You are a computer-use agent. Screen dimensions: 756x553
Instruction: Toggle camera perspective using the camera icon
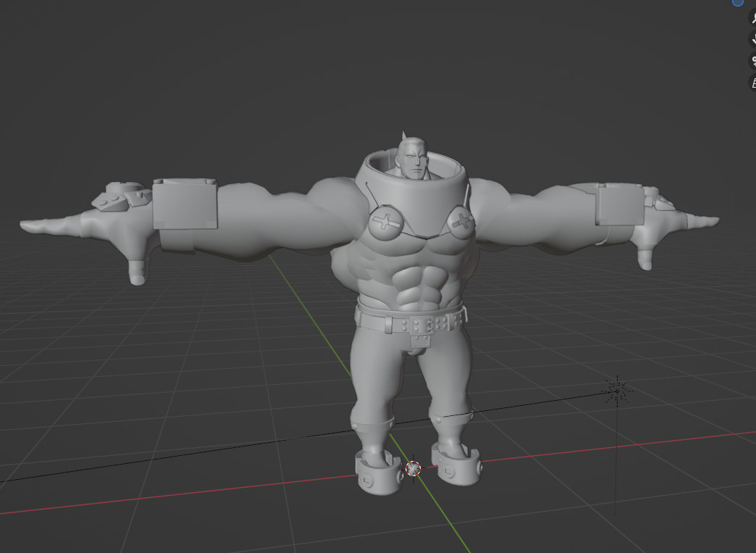(x=753, y=60)
